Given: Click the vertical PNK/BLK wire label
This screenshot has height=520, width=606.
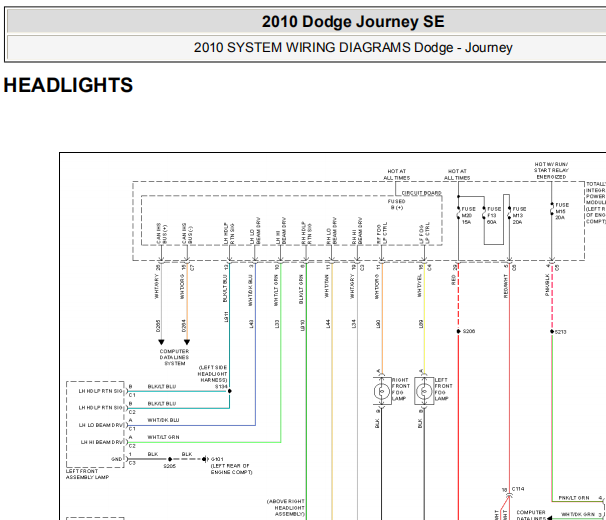Looking at the screenshot, I should (547, 285).
